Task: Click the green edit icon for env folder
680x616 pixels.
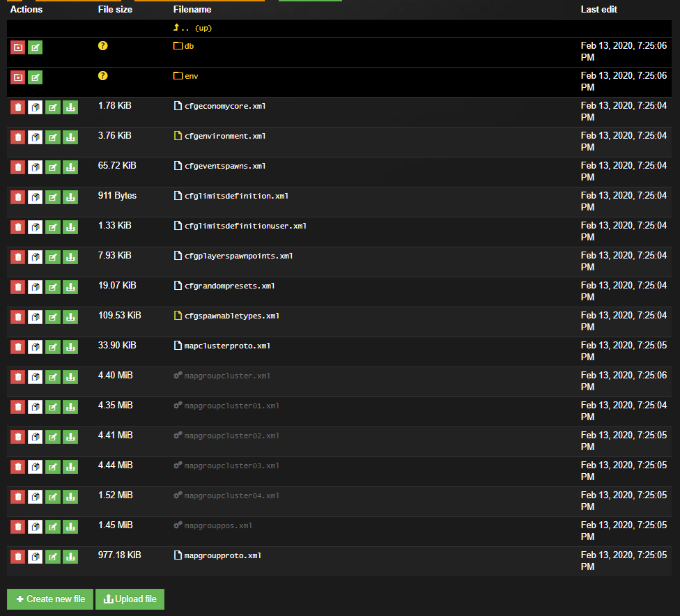Action: coord(35,77)
